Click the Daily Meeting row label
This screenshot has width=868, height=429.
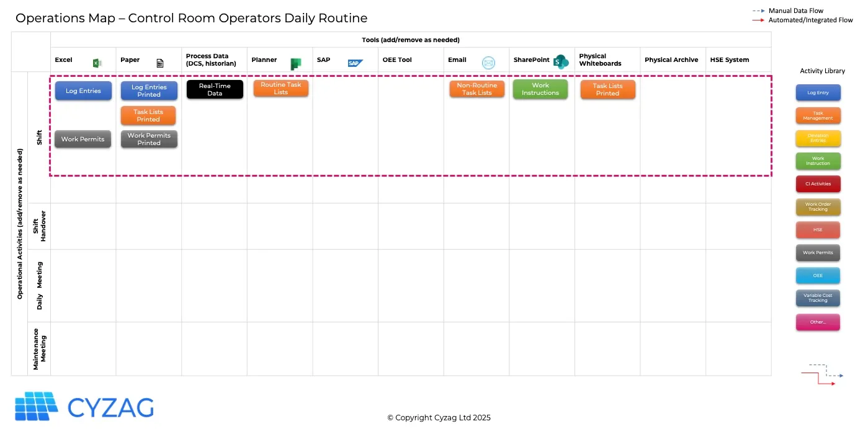tap(40, 285)
